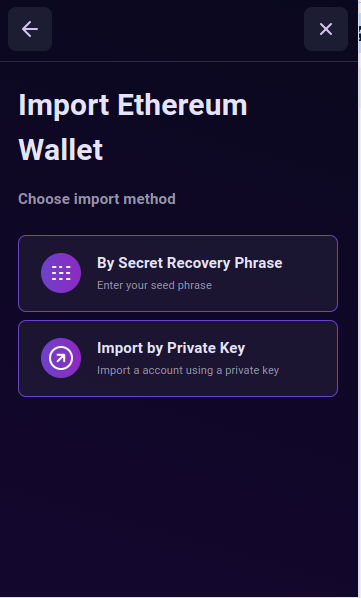Click the word "Wallet" in the heading
The height and width of the screenshot is (598, 361).
tap(61, 150)
